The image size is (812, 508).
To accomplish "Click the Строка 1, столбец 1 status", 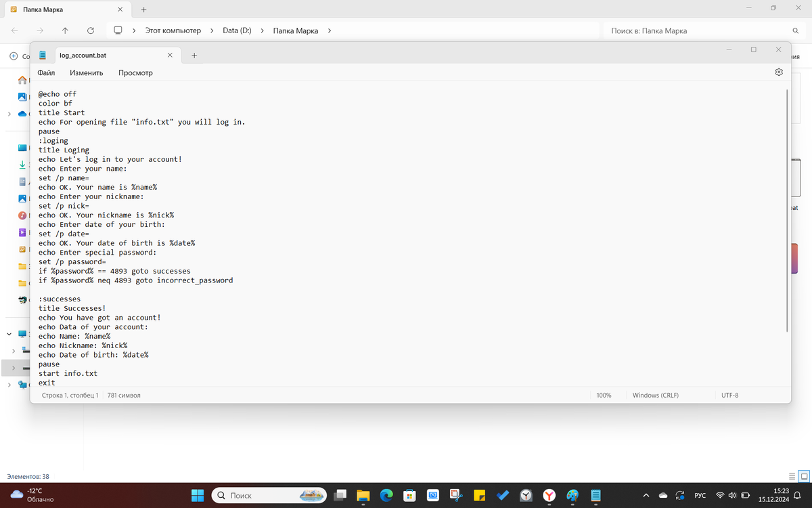I will pos(70,395).
